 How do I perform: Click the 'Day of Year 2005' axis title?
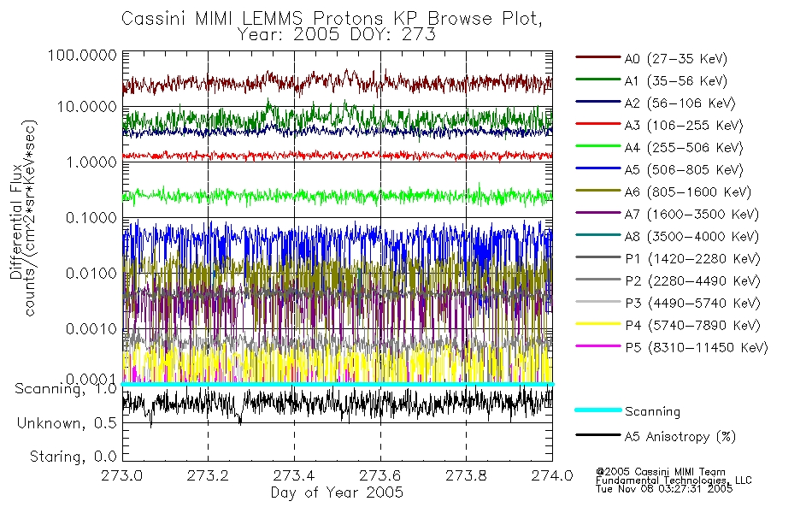tap(337, 492)
